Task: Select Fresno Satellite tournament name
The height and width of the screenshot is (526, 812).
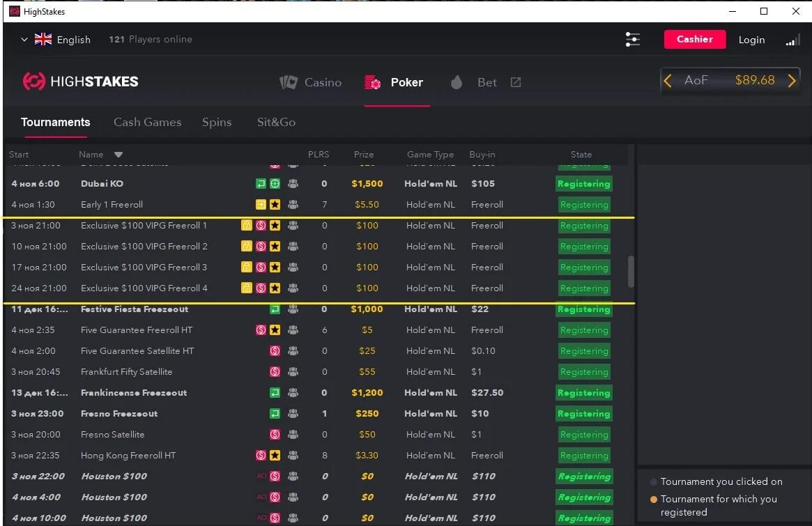Action: click(112, 434)
